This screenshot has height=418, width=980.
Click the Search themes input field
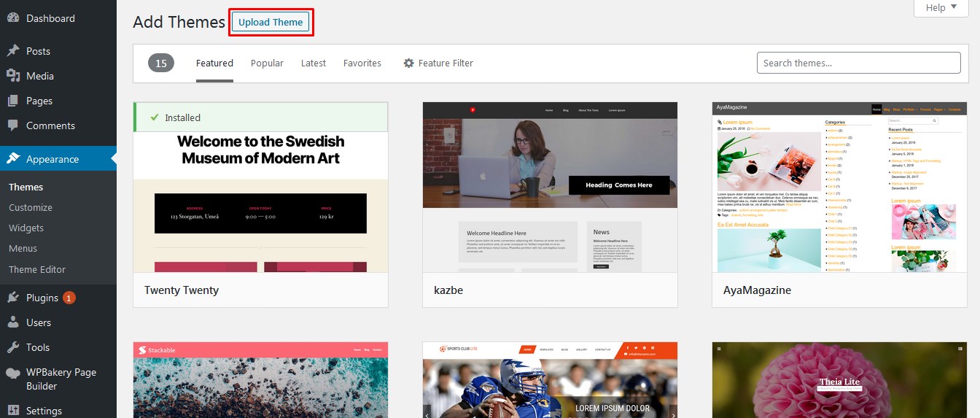point(858,63)
